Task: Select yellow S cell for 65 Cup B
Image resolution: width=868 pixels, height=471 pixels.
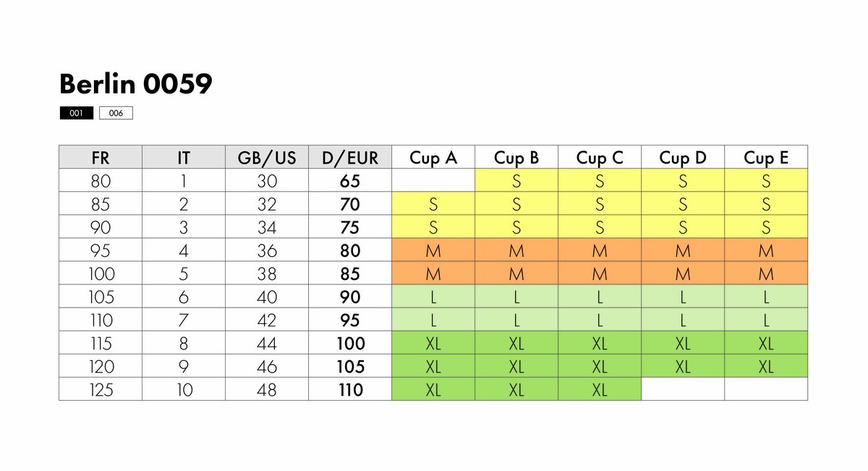Action: click(516, 181)
